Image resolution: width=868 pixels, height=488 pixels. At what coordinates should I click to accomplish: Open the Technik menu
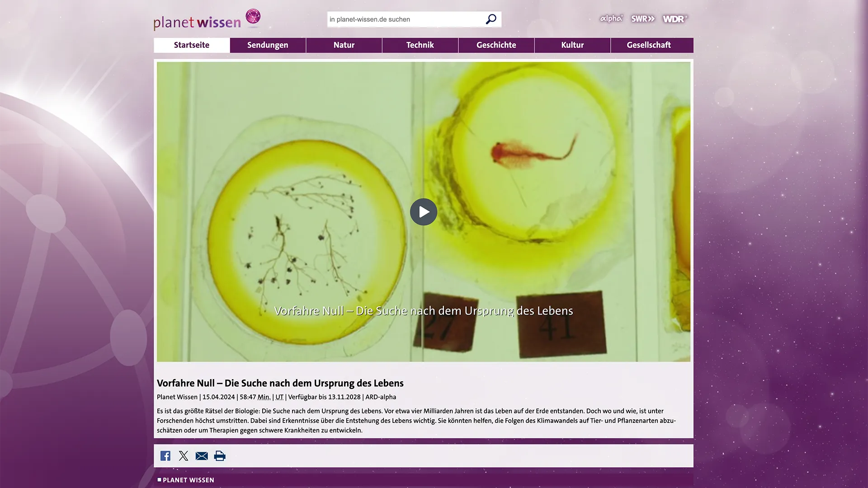420,45
